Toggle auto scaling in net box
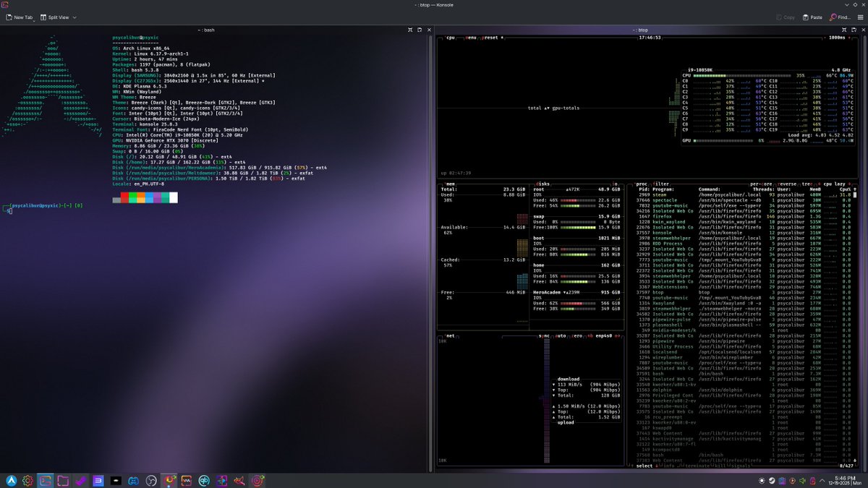The height and width of the screenshot is (488, 868). pyautogui.click(x=561, y=336)
